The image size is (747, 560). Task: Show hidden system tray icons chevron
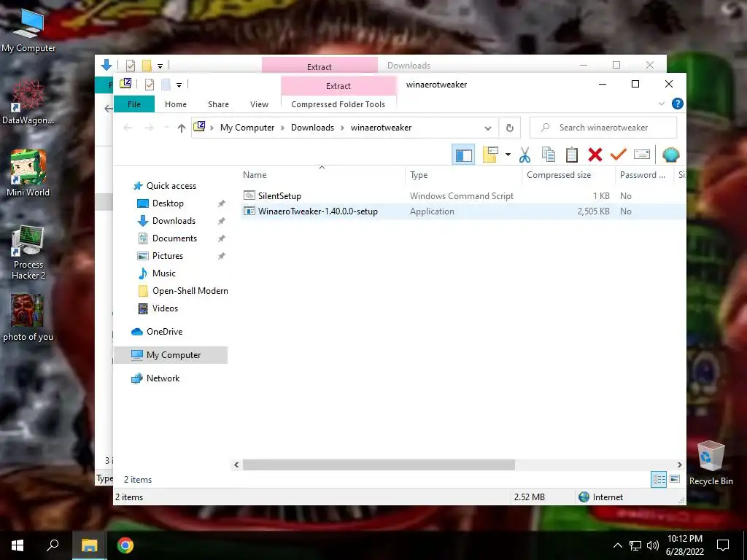click(x=617, y=545)
